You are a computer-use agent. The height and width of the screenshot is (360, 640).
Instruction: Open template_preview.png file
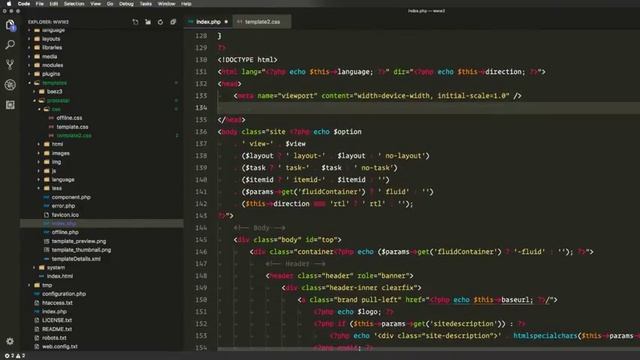tap(78, 241)
